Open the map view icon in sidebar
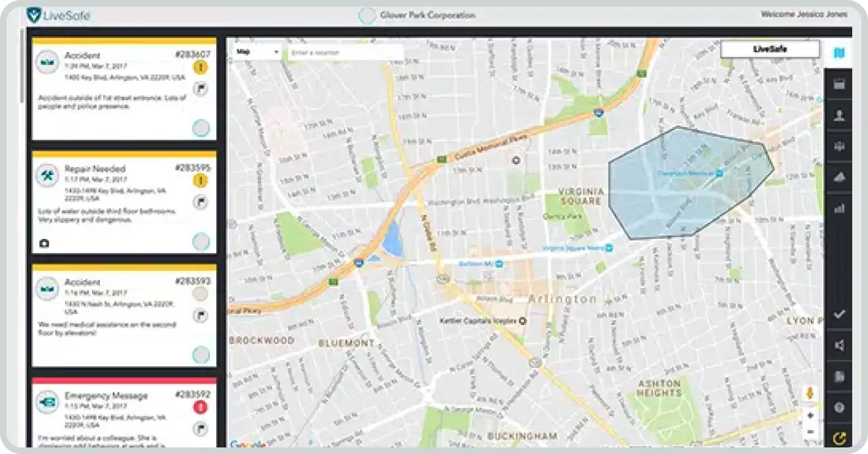Screen dimensions: 868x454 (838, 53)
